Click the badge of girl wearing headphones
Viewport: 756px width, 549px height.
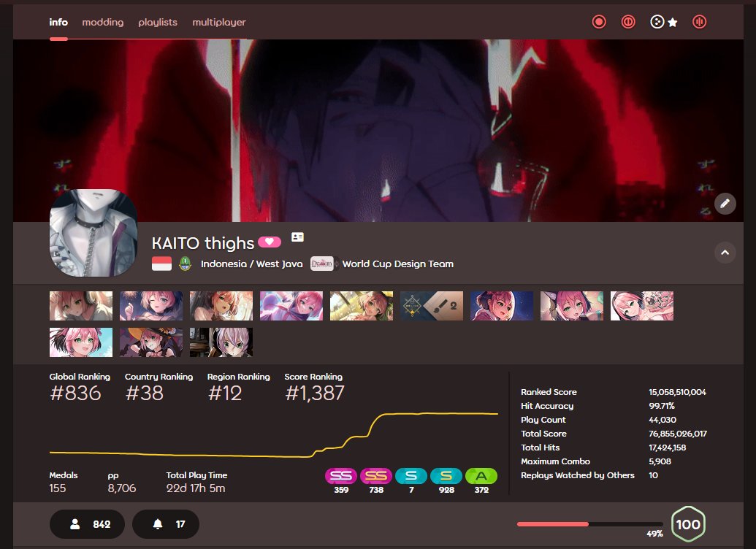(x=81, y=306)
